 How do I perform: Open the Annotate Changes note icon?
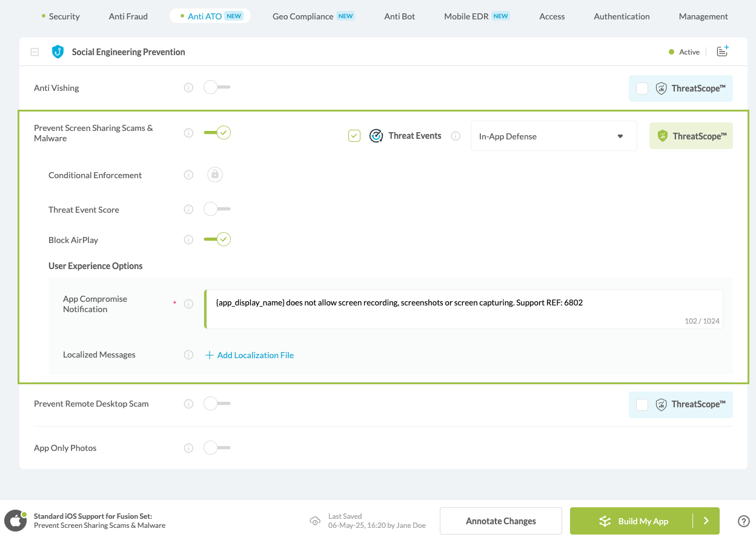pyautogui.click(x=722, y=52)
